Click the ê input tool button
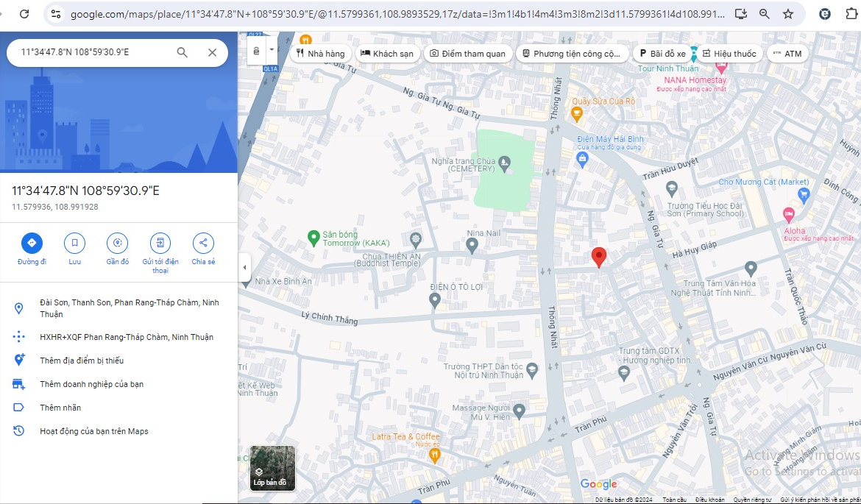The height and width of the screenshot is (504, 861). (256, 51)
